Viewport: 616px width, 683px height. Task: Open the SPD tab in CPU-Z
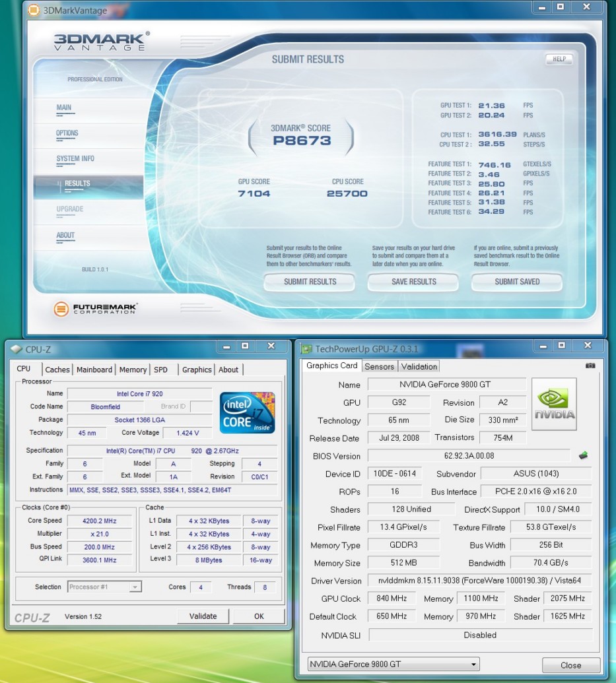coord(160,370)
